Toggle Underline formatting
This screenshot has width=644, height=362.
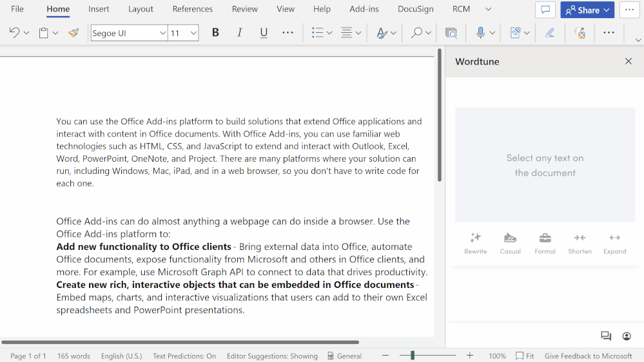(264, 33)
